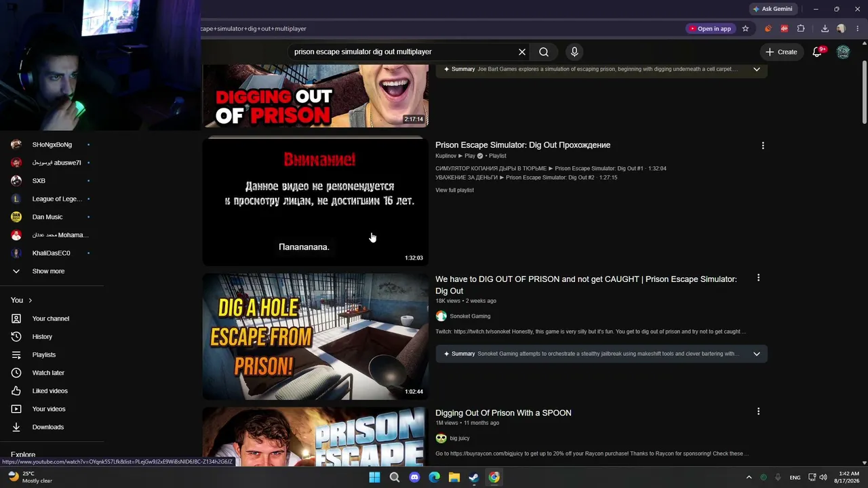Open File Explorer from the taskbar
The height and width of the screenshot is (488, 868).
(454, 477)
